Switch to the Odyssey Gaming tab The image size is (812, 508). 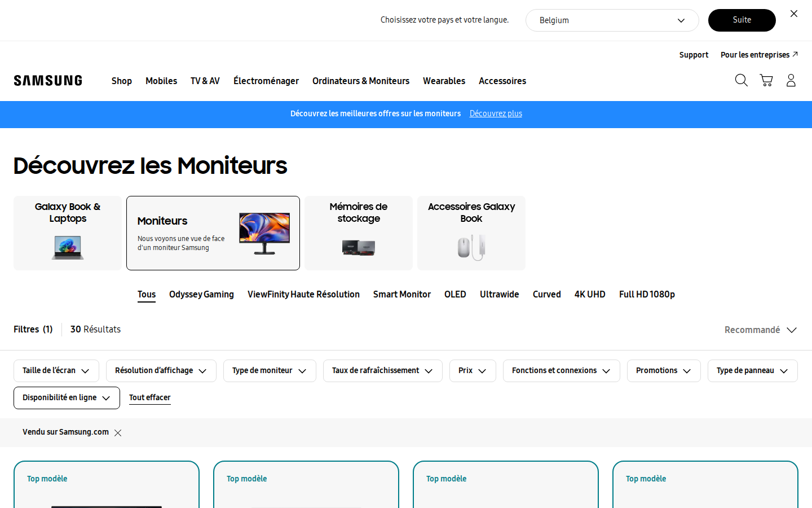(201, 295)
